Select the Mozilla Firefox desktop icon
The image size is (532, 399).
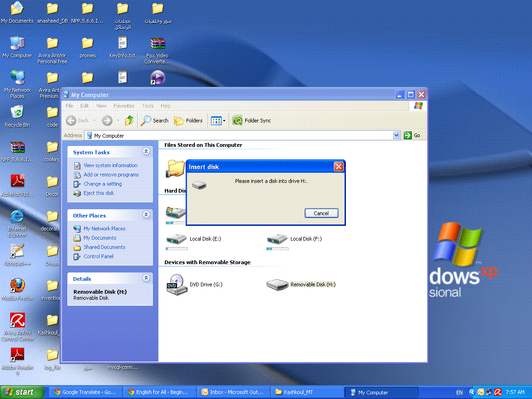coord(17,290)
